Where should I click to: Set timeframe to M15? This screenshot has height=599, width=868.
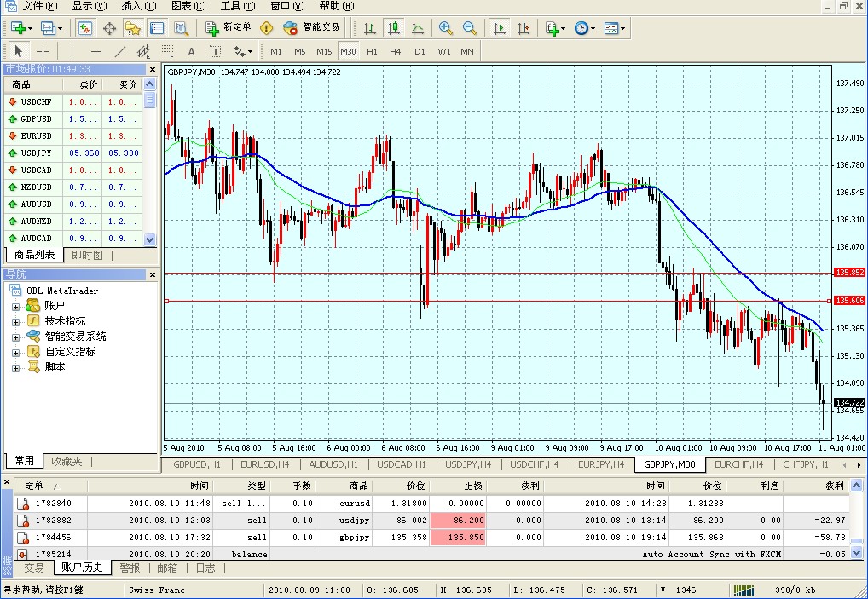point(324,51)
